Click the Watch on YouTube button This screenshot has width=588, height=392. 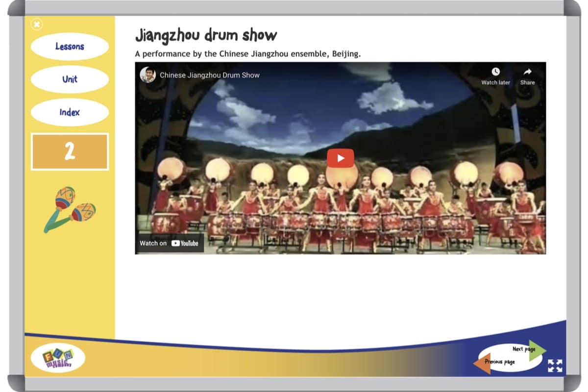click(169, 243)
